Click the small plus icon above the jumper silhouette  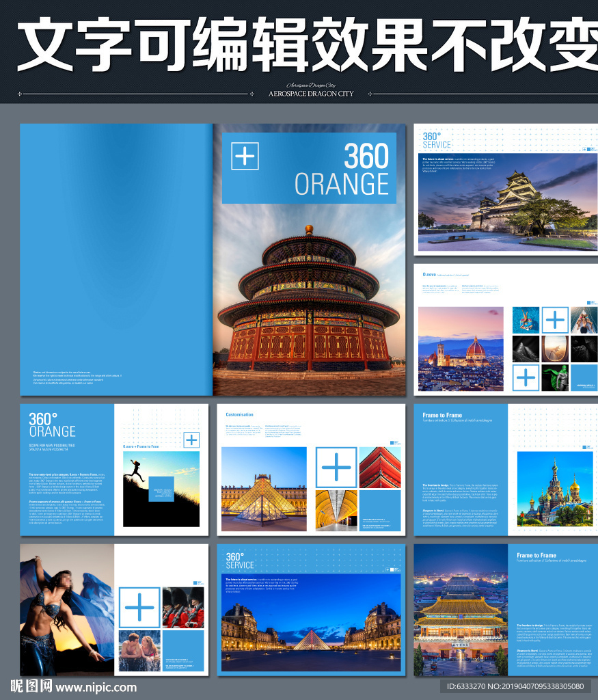click(x=191, y=440)
